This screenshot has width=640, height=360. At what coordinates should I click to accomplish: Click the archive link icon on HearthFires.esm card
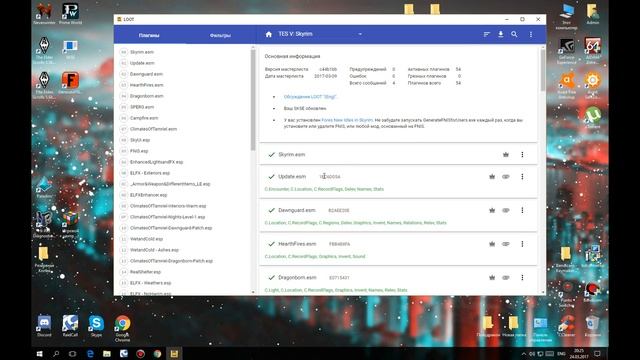(x=506, y=244)
